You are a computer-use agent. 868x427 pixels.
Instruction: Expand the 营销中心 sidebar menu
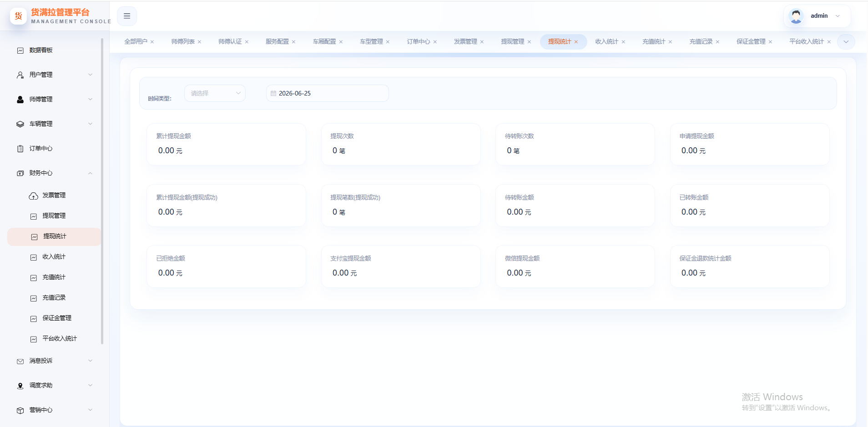point(55,410)
